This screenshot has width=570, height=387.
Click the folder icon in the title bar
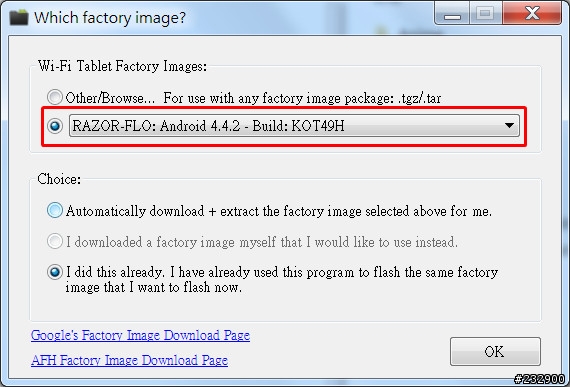point(19,17)
